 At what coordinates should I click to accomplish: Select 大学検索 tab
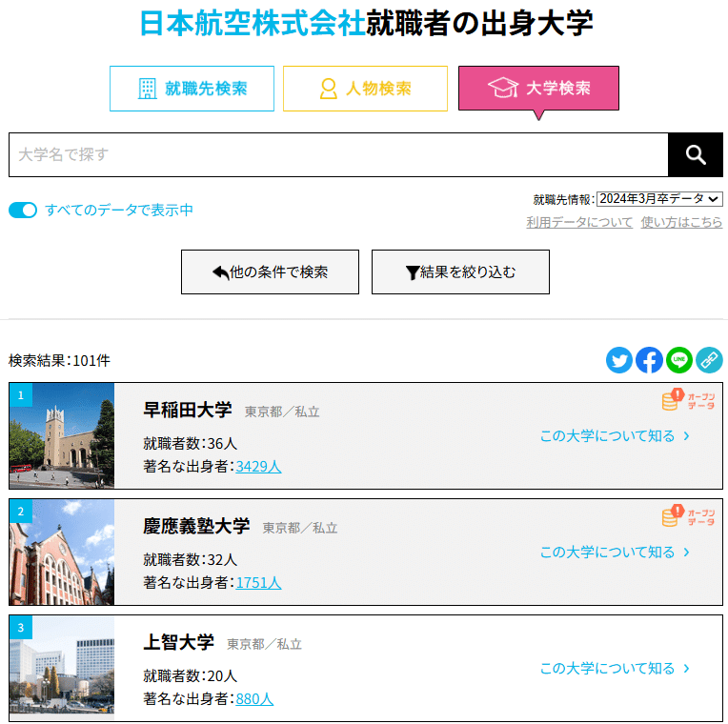pyautogui.click(x=538, y=89)
